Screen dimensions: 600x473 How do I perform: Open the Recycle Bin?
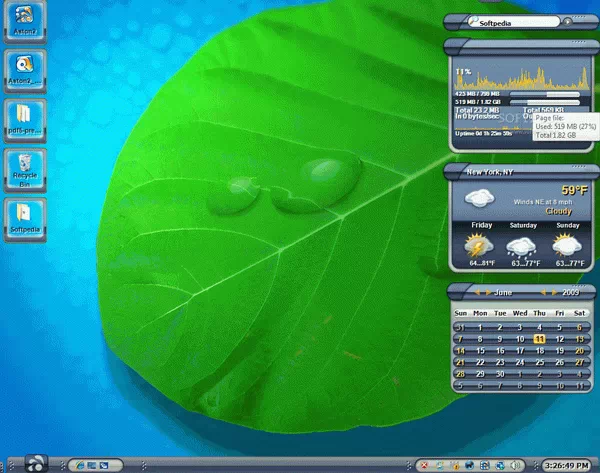click(25, 170)
